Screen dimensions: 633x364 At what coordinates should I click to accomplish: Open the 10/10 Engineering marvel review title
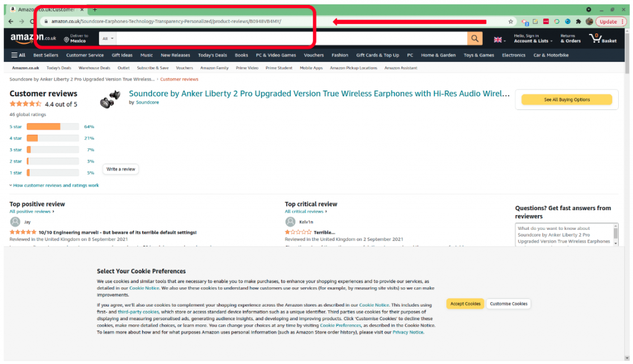pyautogui.click(x=117, y=232)
